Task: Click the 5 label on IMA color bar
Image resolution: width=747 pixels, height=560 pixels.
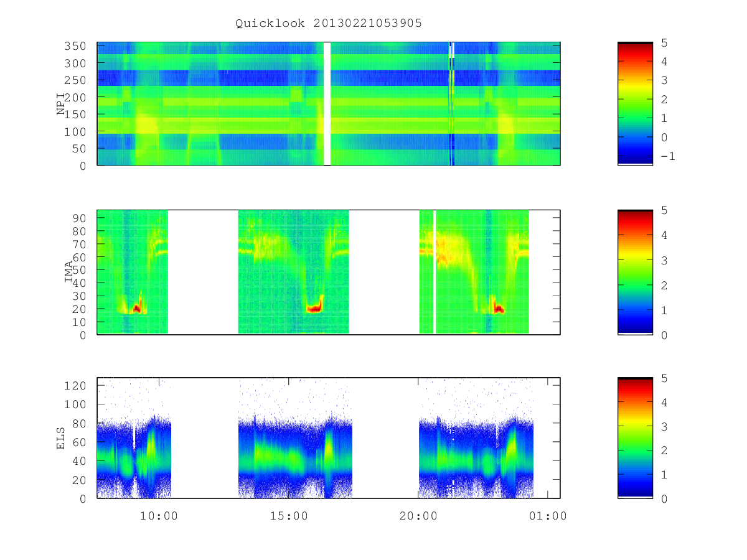Action: click(x=664, y=210)
